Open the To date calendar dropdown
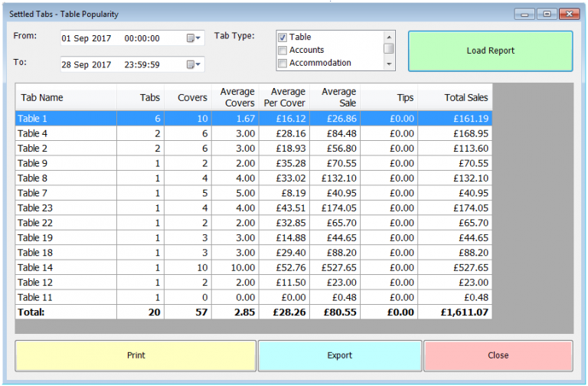This screenshot has height=386, width=588. pos(193,64)
